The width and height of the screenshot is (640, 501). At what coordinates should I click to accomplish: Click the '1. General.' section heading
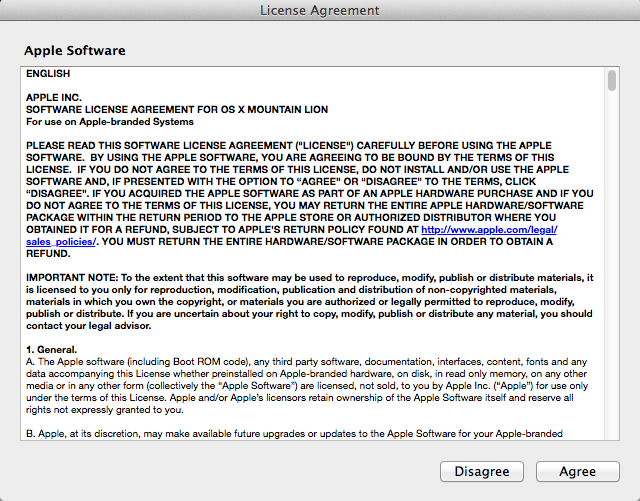tap(51, 350)
